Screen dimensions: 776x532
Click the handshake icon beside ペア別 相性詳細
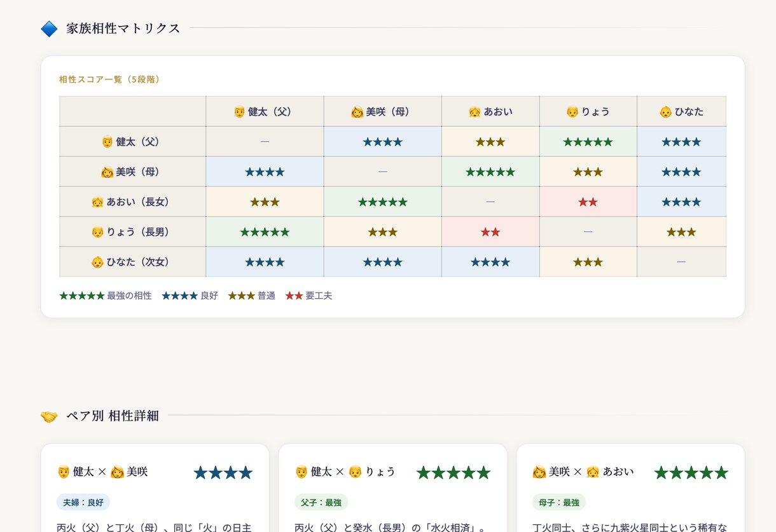[49, 416]
